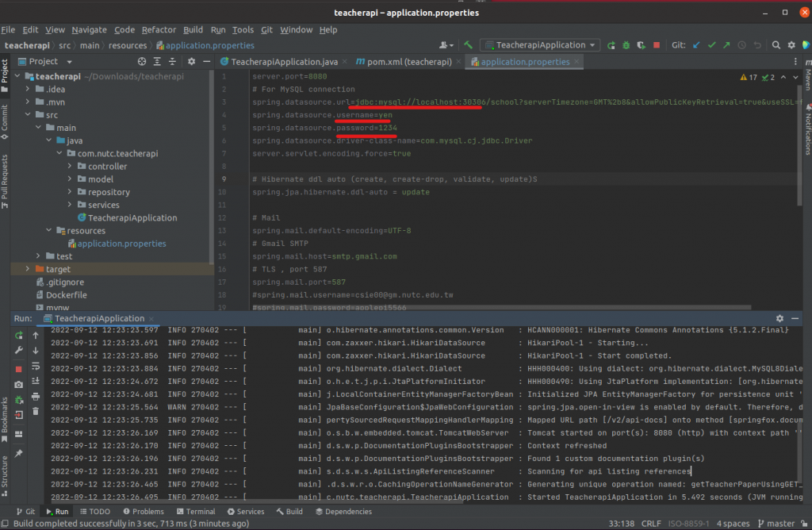Show Git history clock icon
This screenshot has height=530, width=812.
tap(741, 45)
